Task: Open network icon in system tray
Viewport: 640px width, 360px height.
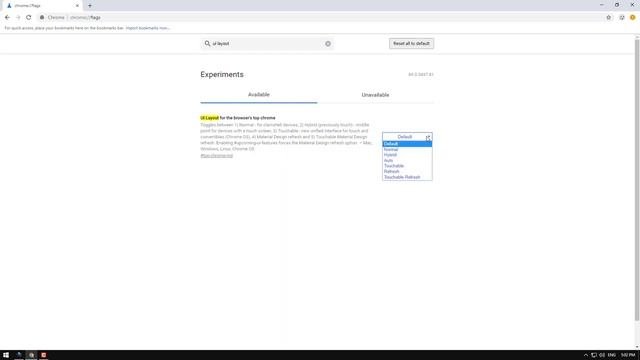Action: tap(594, 355)
